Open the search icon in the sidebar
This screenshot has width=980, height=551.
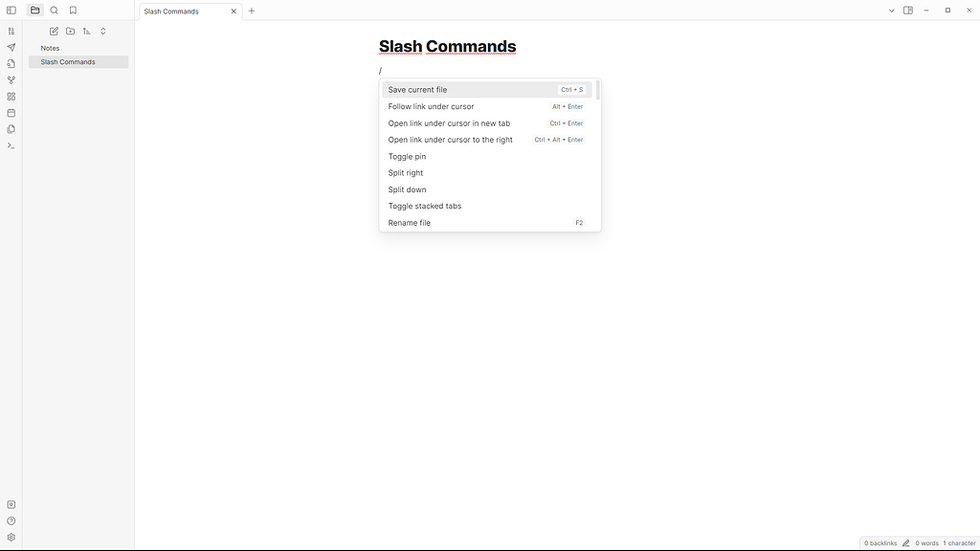pos(54,10)
